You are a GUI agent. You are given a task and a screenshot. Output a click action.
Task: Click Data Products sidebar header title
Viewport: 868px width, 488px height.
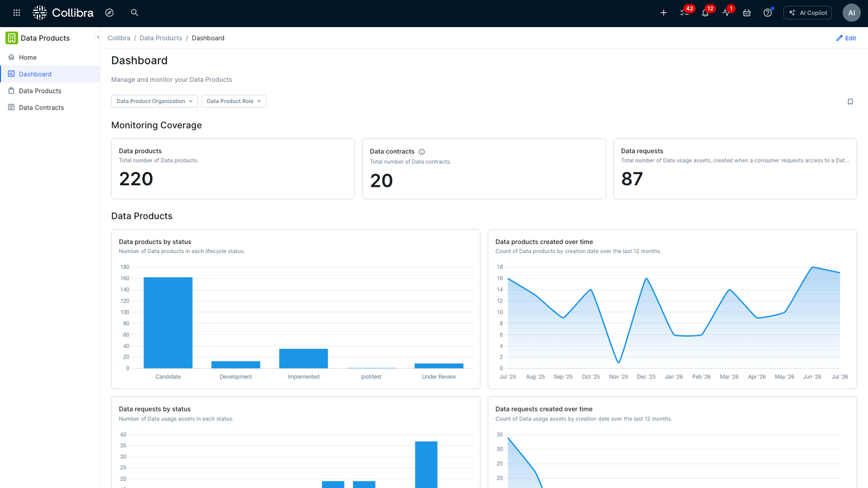click(x=45, y=38)
